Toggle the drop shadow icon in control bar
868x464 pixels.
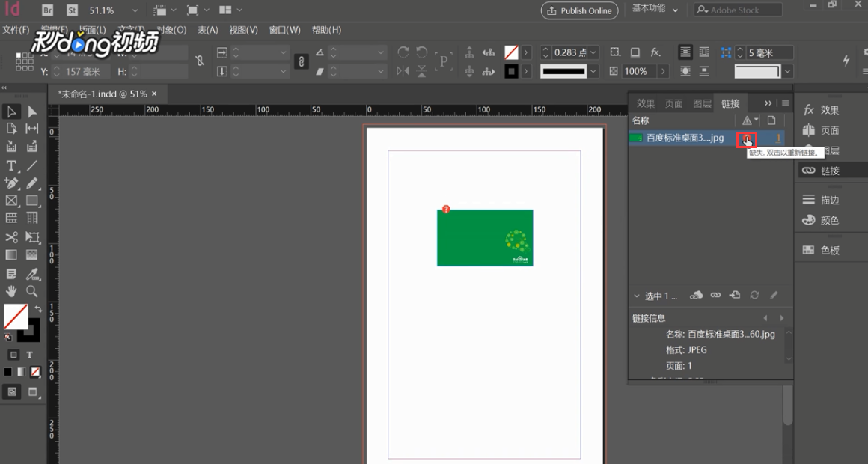[635, 52]
